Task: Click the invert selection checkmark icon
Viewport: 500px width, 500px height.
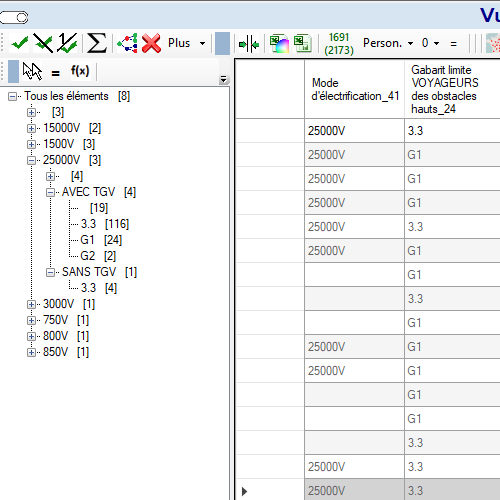Action: click(67, 43)
